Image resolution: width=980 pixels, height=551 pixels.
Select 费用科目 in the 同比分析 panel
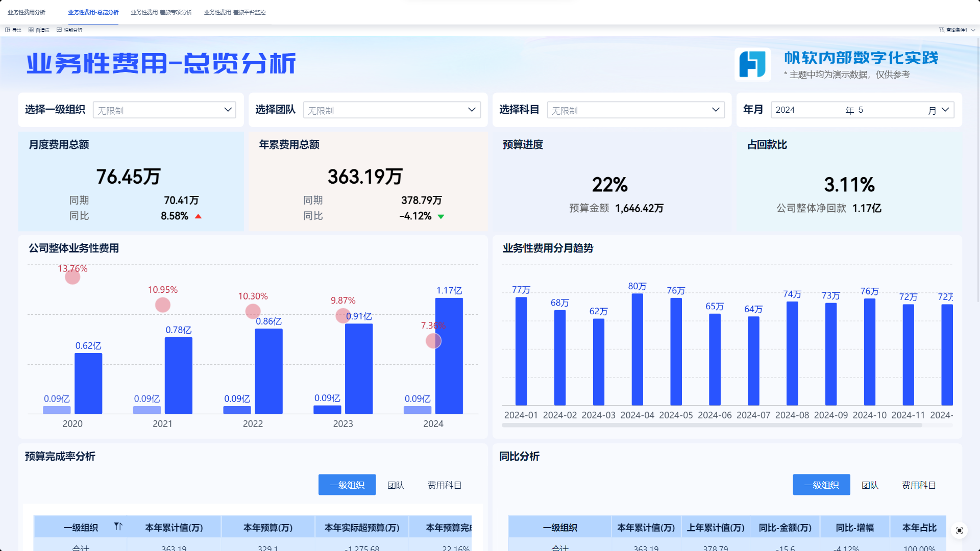pyautogui.click(x=918, y=485)
